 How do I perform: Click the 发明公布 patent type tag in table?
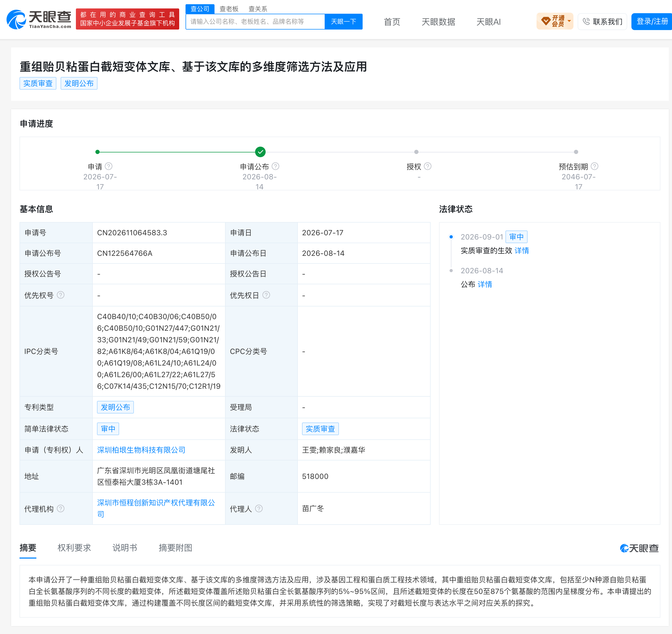coord(116,407)
